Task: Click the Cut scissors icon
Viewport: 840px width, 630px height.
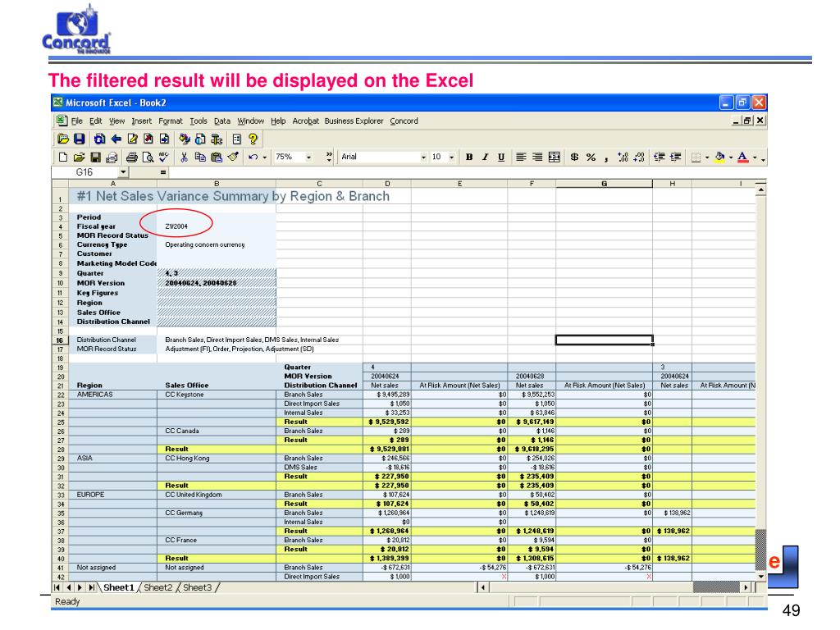Action: pyautogui.click(x=184, y=157)
